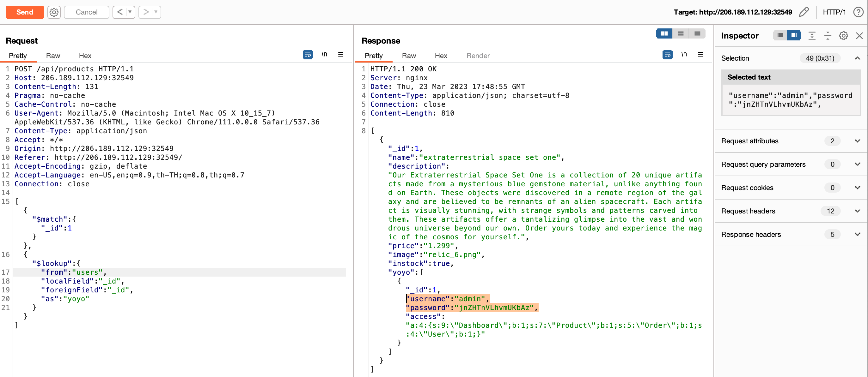Expand all Inspector sections with the expand icon

pyautogui.click(x=812, y=35)
